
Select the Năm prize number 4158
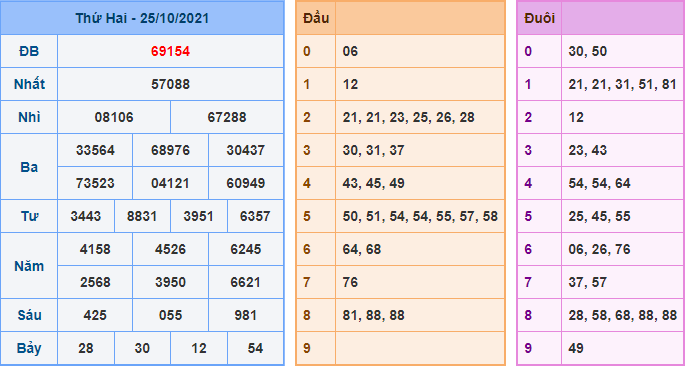point(95,249)
